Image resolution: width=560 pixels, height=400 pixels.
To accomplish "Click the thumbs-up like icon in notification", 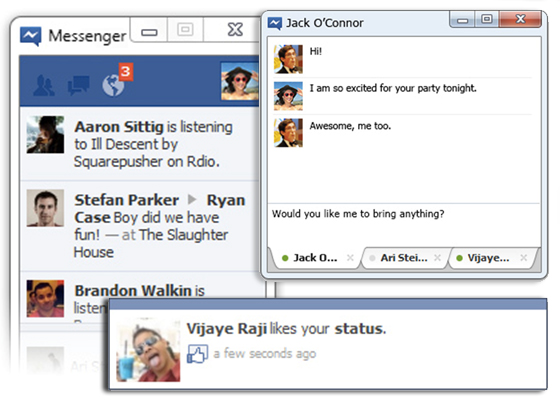I will (x=197, y=354).
